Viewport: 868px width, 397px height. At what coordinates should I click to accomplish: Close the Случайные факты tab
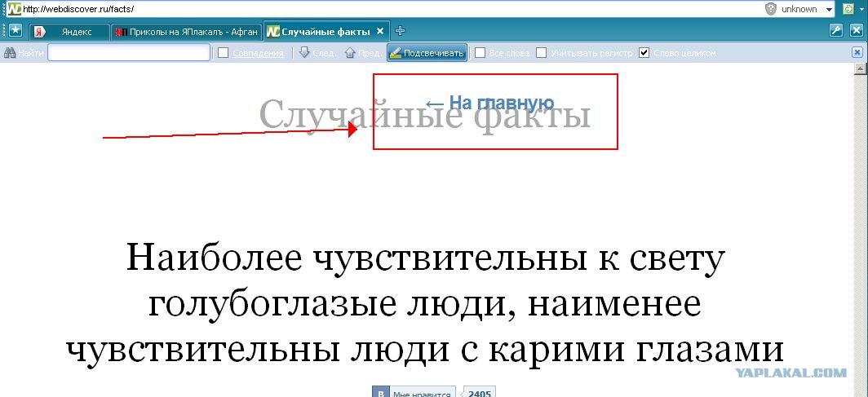pyautogui.click(x=380, y=32)
